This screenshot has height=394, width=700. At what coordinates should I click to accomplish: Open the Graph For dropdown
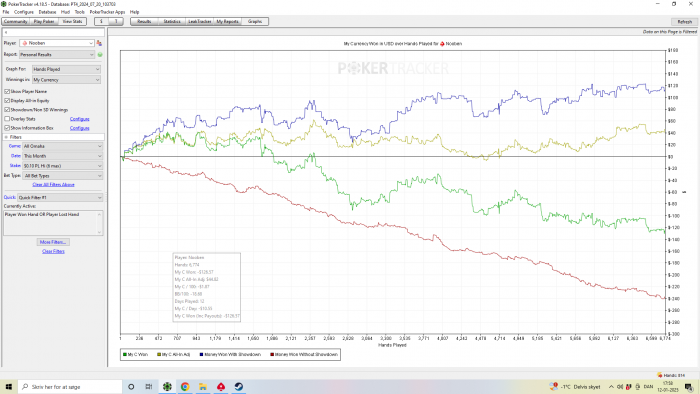[66, 69]
